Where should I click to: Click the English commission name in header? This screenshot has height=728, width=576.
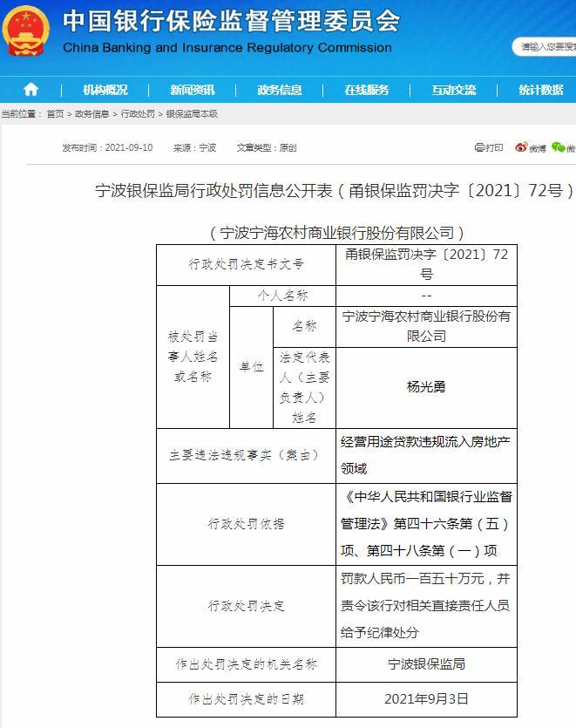pyautogui.click(x=227, y=47)
